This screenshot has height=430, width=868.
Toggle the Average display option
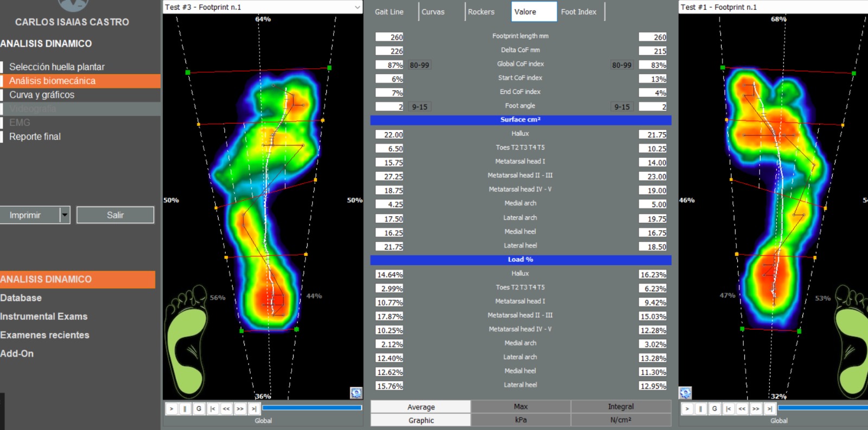421,407
